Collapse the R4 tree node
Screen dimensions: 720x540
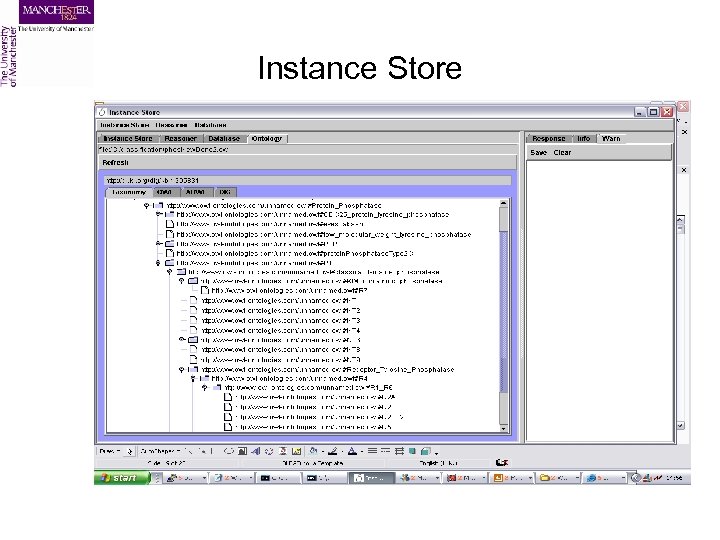(x=193, y=379)
